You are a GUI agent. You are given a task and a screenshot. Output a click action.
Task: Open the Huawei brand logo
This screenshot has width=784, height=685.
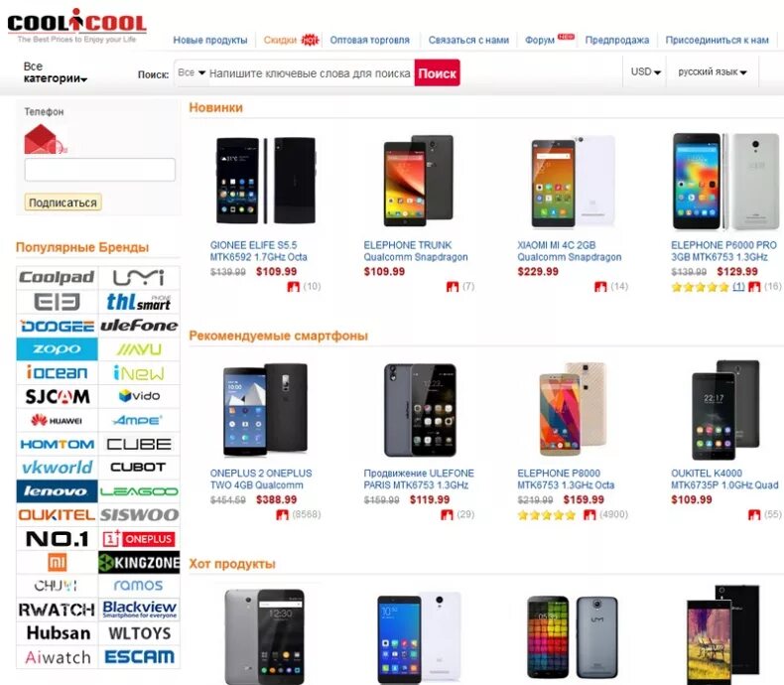pos(57,421)
